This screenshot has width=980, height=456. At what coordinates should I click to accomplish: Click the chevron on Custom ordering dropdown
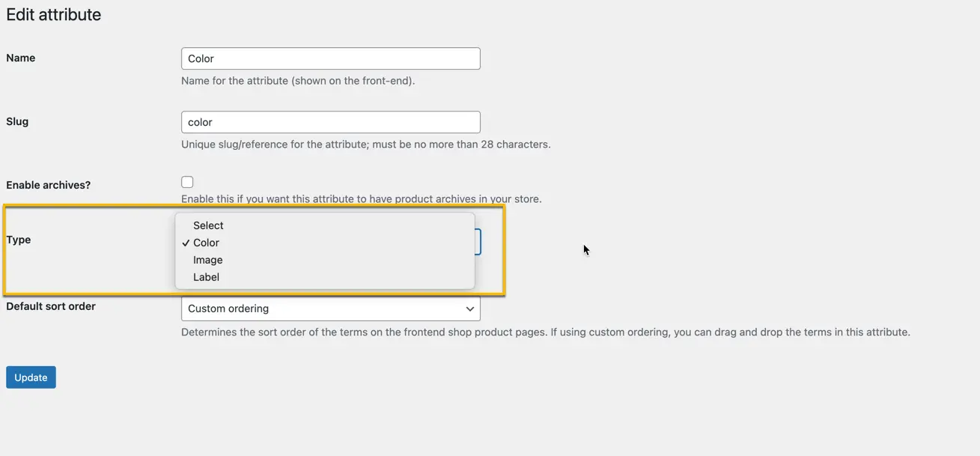(x=469, y=308)
